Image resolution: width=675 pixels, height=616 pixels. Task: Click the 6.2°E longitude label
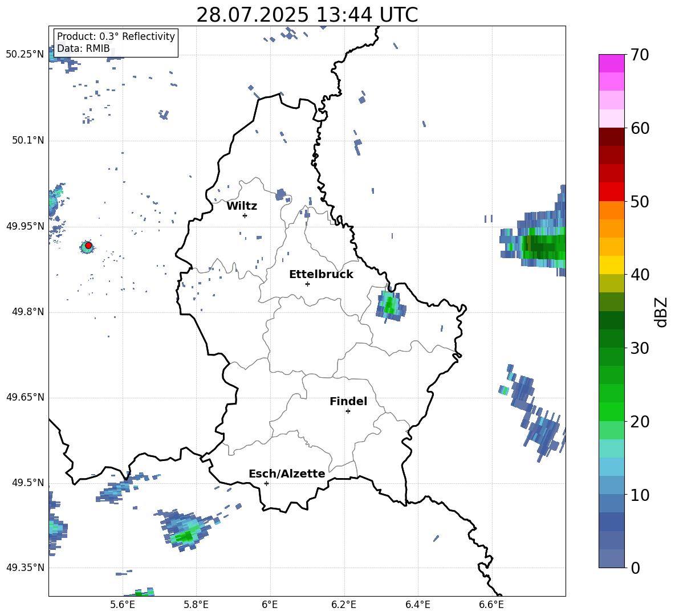coord(344,605)
